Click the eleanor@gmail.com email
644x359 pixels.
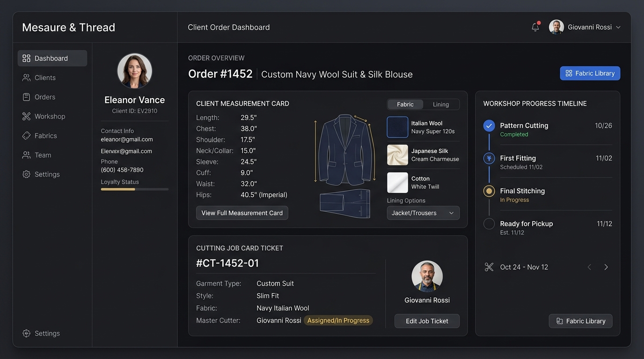(127, 139)
